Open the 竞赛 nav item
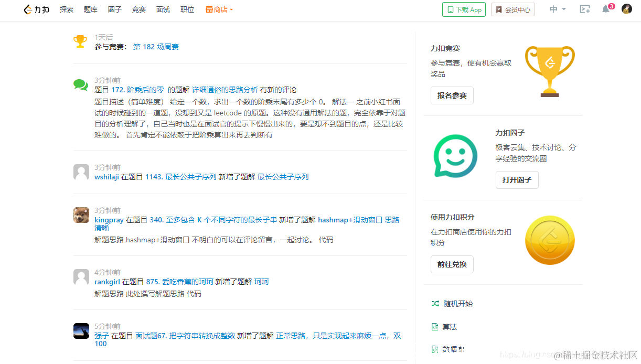 [139, 9]
